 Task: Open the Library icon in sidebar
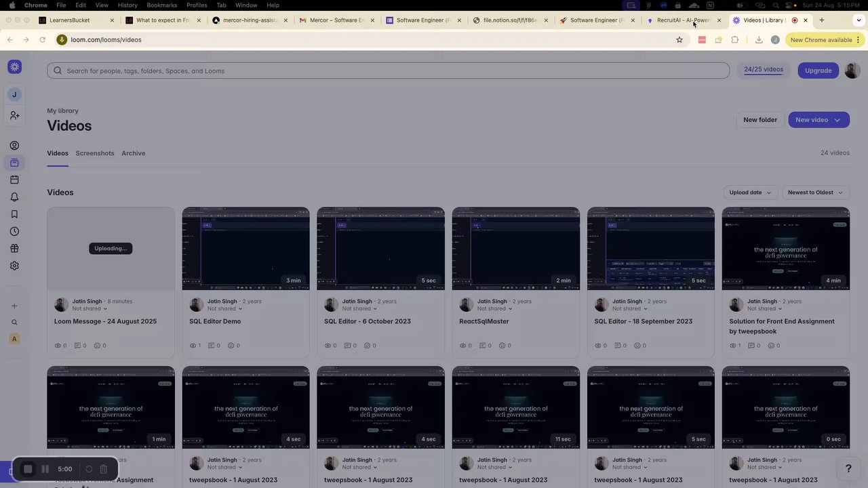tap(14, 163)
